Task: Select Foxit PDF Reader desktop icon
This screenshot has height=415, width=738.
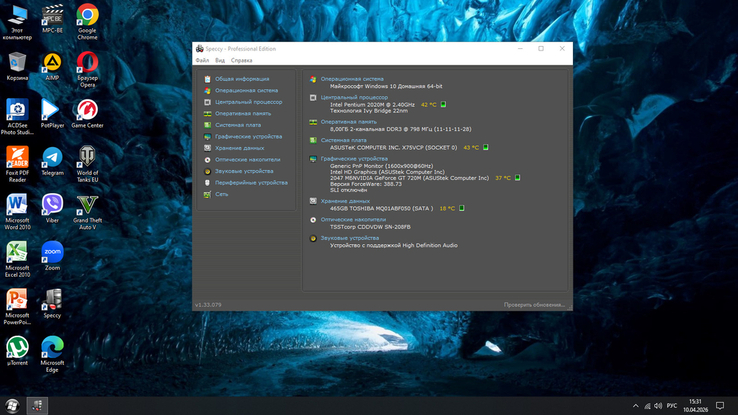Action: click(17, 164)
